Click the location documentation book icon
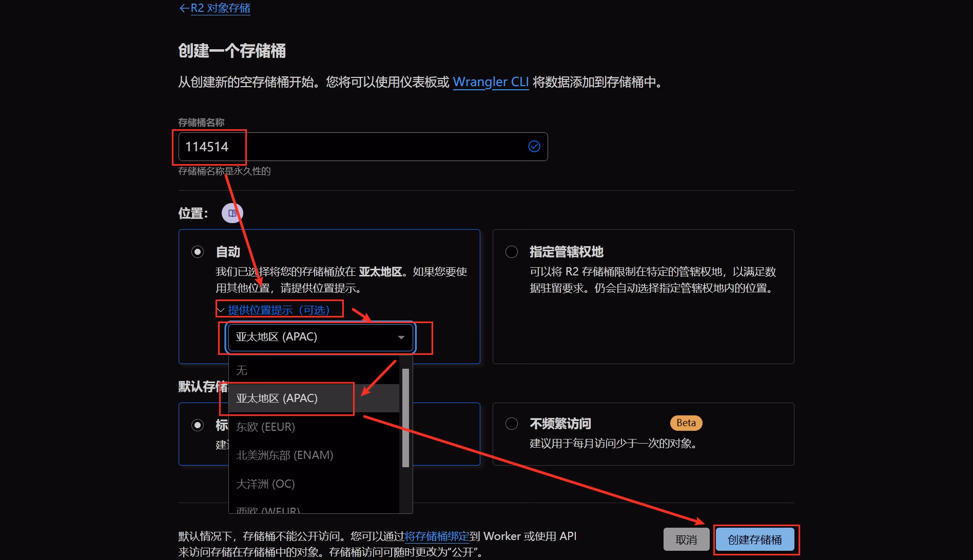Viewport: 973px width, 560px height. (232, 213)
